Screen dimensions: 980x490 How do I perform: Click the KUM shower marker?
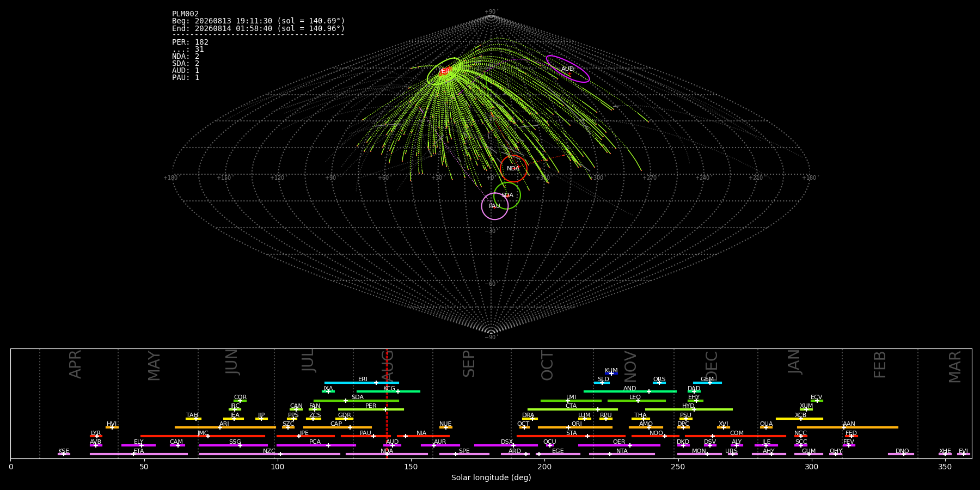[611, 373]
